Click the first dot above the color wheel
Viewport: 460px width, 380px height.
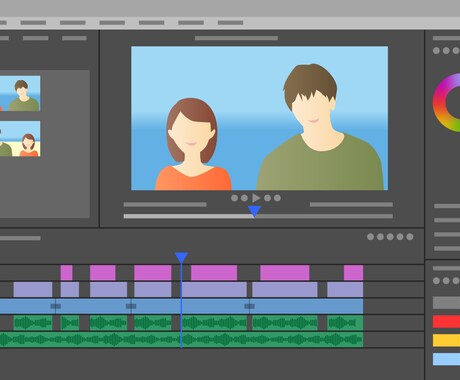[436, 51]
